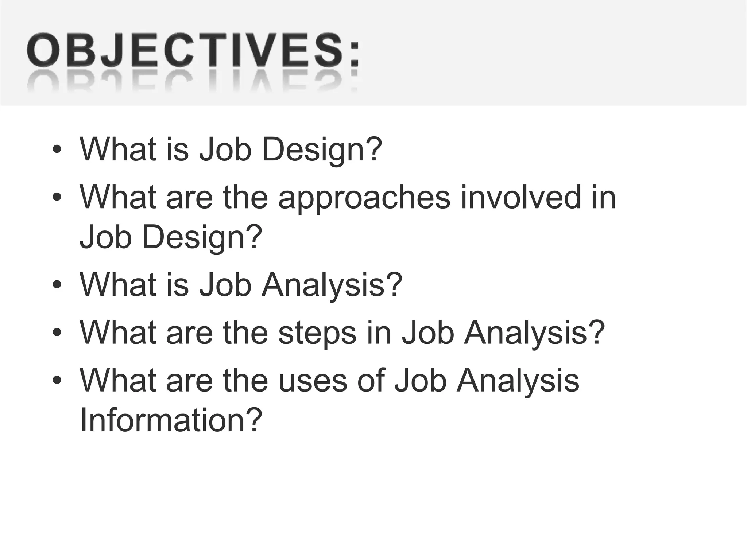This screenshot has height=560, width=747.
Task: Click the bullet before 'approaches involved in'
Action: tap(57, 197)
